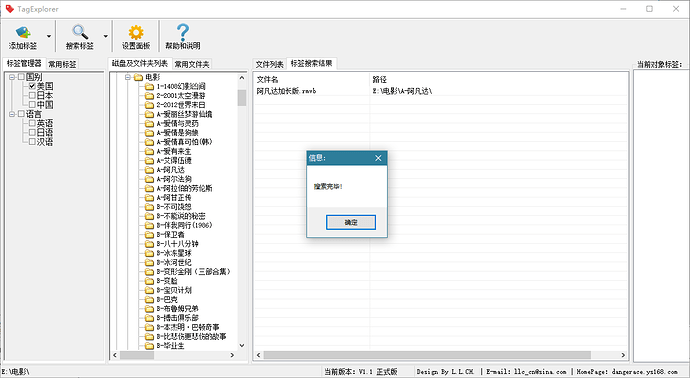690x378 pixels.
Task: Check the 日本 tag checkbox
Action: [x=32, y=95]
